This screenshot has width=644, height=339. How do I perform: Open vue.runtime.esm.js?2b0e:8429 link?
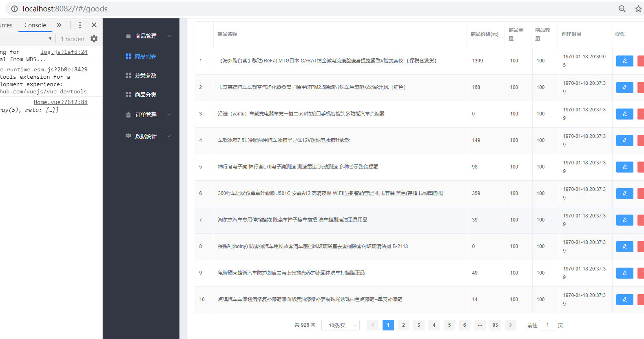(x=44, y=70)
